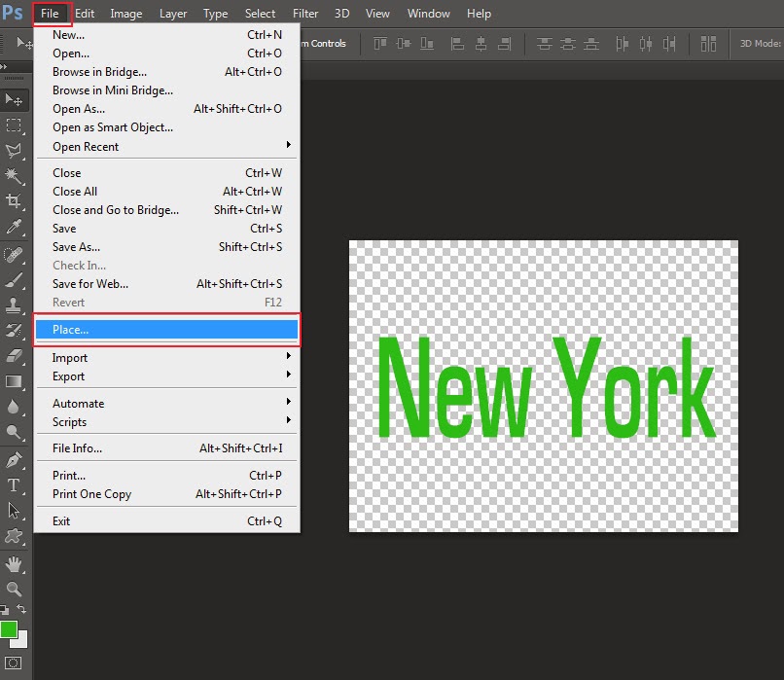Image resolution: width=784 pixels, height=680 pixels.
Task: Select the Eraser tool
Action: [14, 354]
